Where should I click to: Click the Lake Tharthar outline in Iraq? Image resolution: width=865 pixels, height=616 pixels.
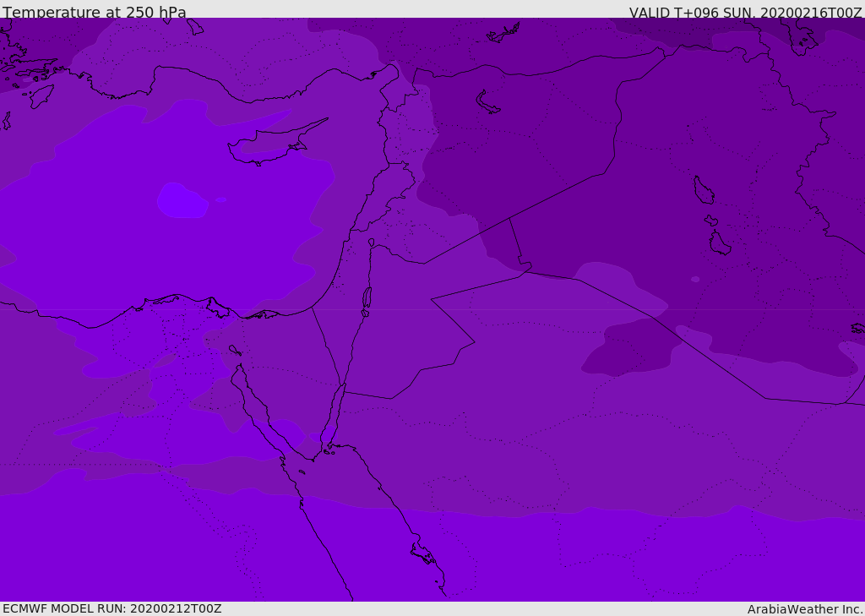tap(703, 190)
